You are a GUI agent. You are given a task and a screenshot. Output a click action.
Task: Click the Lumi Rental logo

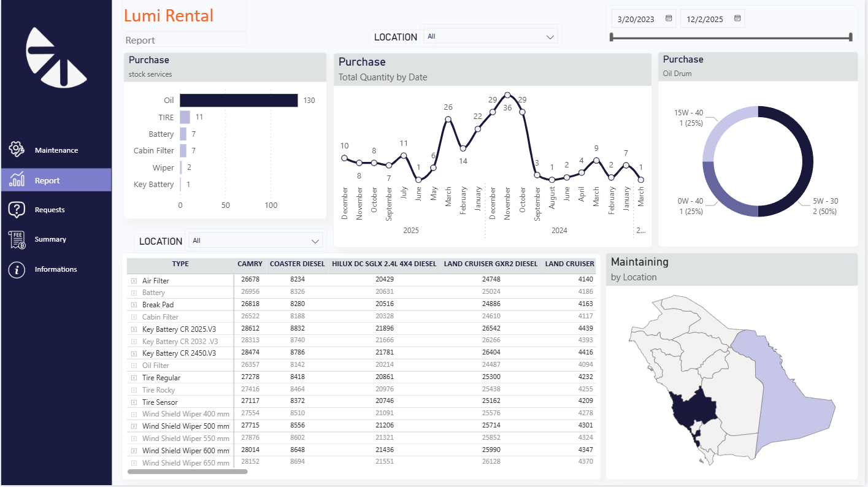tap(56, 56)
